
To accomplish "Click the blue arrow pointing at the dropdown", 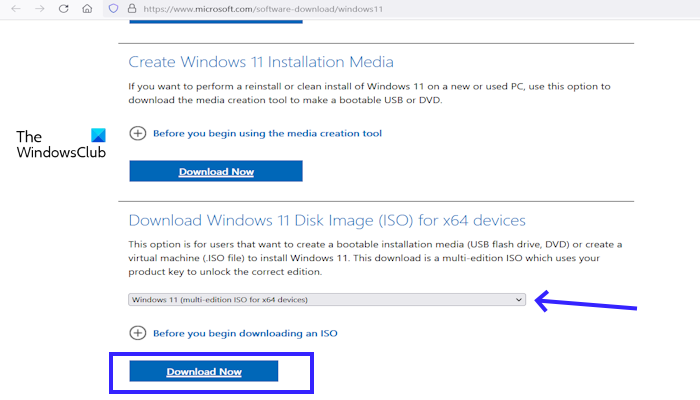I will (587, 301).
